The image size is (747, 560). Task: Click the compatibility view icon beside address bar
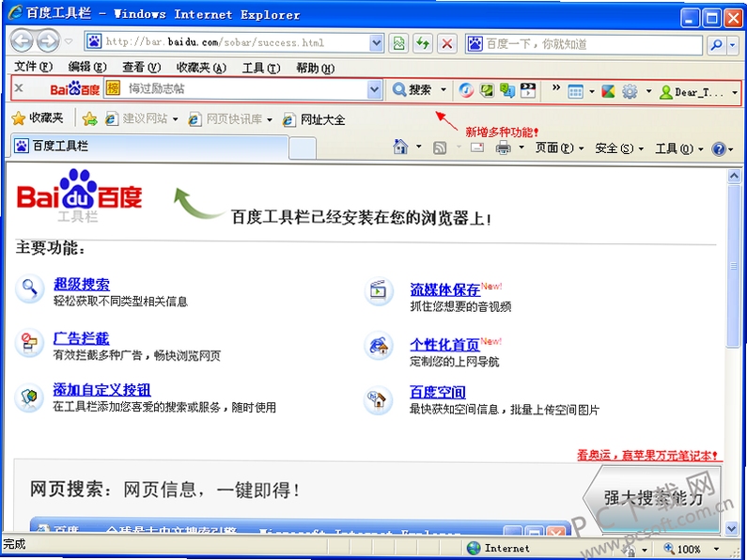(x=398, y=44)
